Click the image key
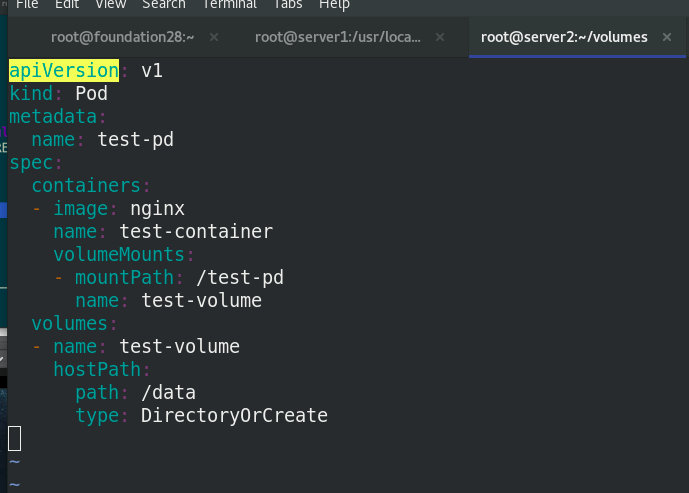 (80, 209)
